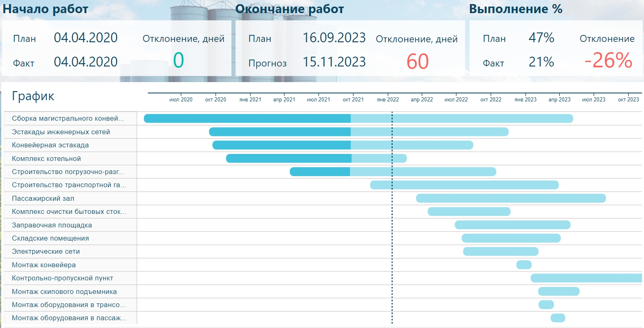Click the Gantt bar for Монтаж оборудования в трансо...

pos(546,305)
